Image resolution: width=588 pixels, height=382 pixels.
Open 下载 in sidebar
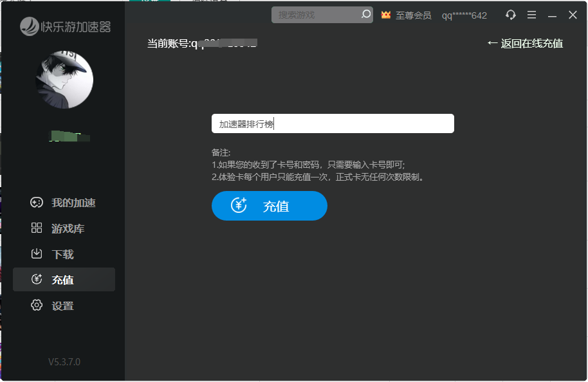(64, 254)
